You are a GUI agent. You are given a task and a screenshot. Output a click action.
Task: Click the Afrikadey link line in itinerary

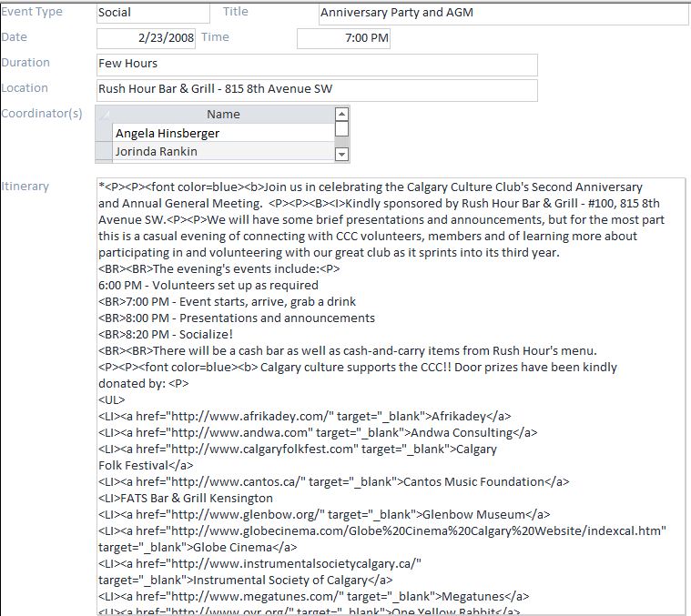[x=304, y=416]
